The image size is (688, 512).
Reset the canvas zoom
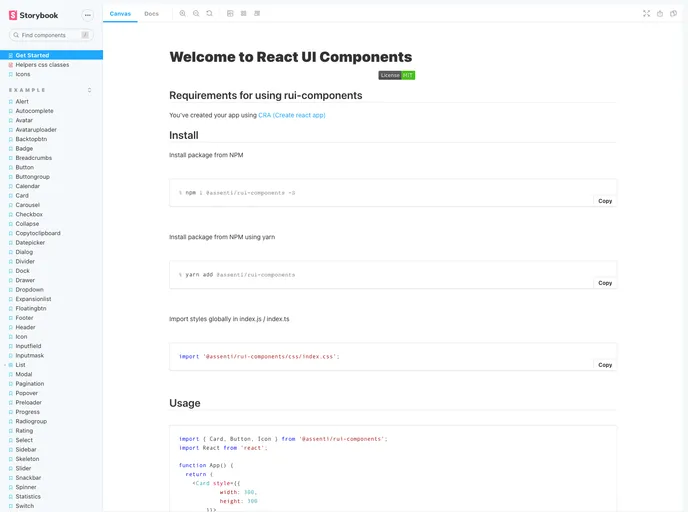(210, 14)
